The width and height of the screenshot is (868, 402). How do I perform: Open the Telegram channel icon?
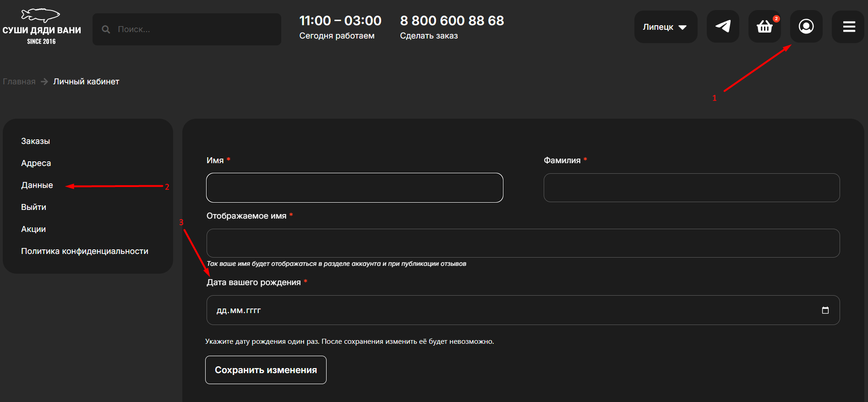(x=723, y=27)
